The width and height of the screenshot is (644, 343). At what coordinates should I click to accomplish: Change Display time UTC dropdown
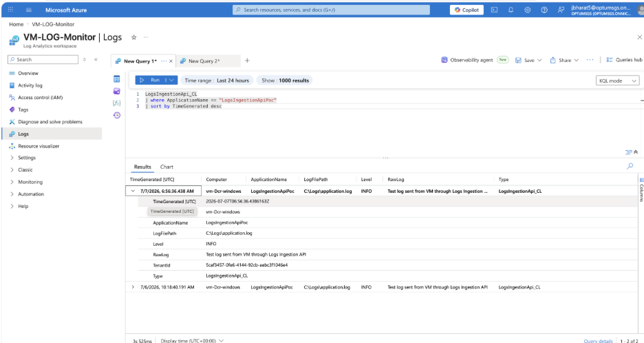tap(192, 341)
